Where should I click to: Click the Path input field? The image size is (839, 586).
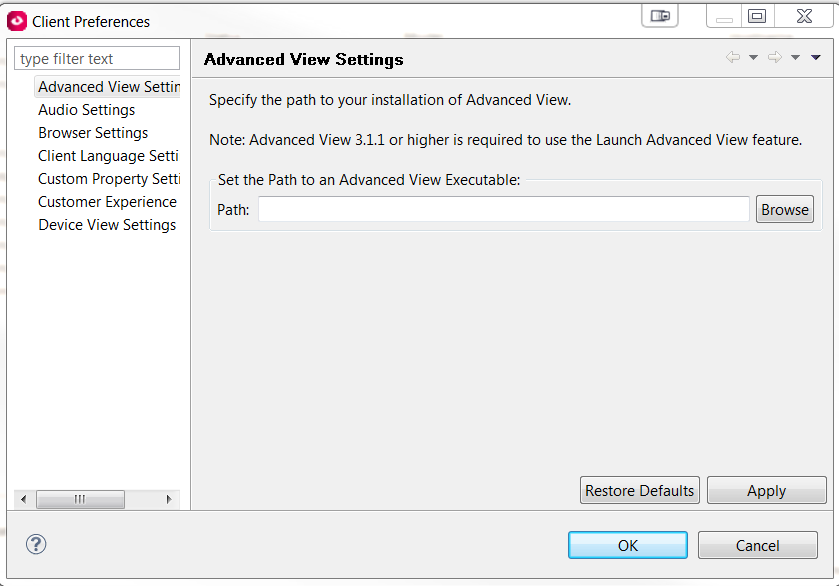coord(504,209)
